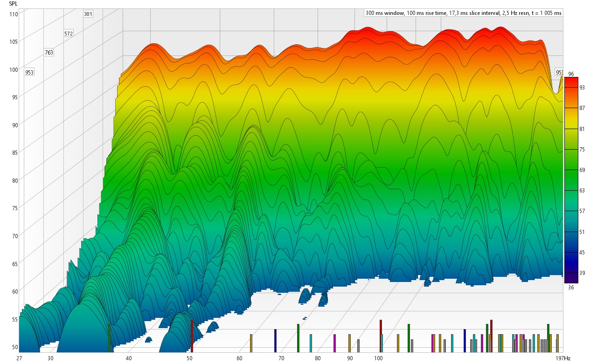Click the dark blue bottom of the color scale
The image size is (590, 364).
point(571,275)
